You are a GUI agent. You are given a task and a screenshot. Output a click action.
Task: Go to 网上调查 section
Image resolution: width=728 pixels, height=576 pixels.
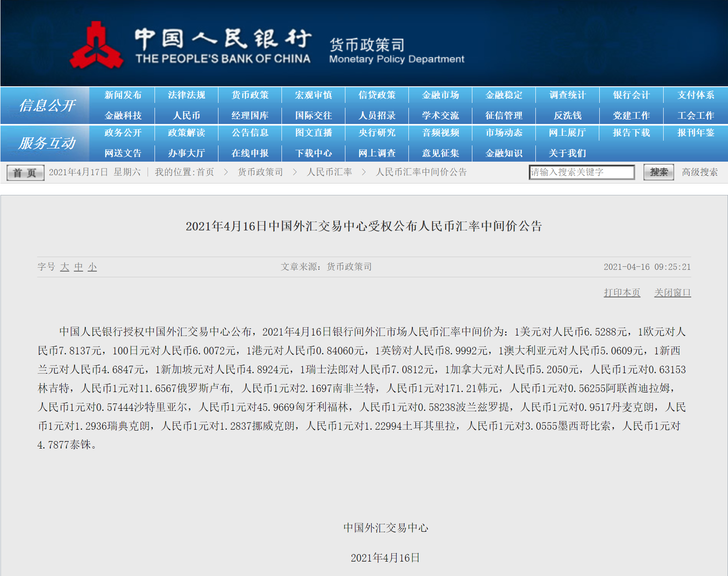click(x=377, y=153)
